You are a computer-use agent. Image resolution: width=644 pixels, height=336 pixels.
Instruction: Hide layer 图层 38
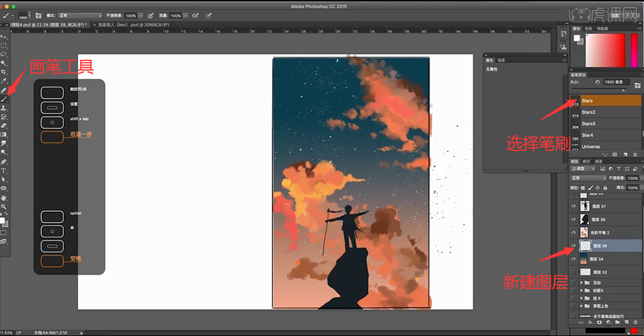pyautogui.click(x=574, y=246)
